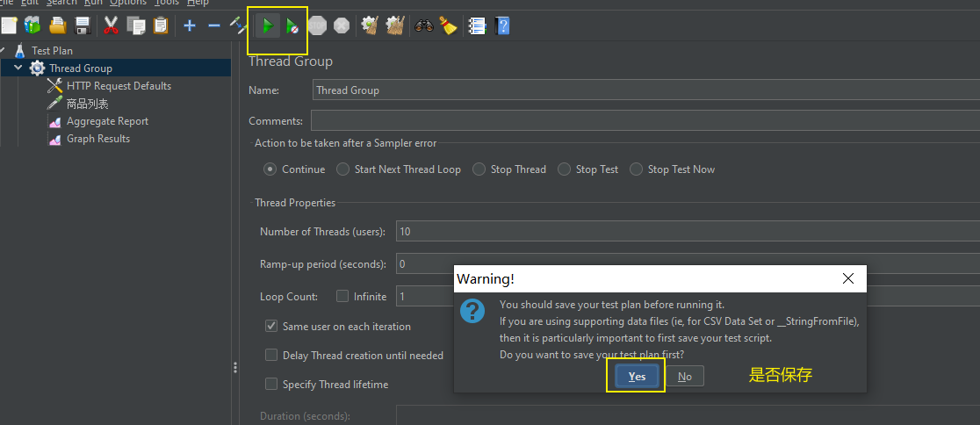Click No in the Warning dialog
Image resolution: width=980 pixels, height=425 pixels.
coord(684,376)
